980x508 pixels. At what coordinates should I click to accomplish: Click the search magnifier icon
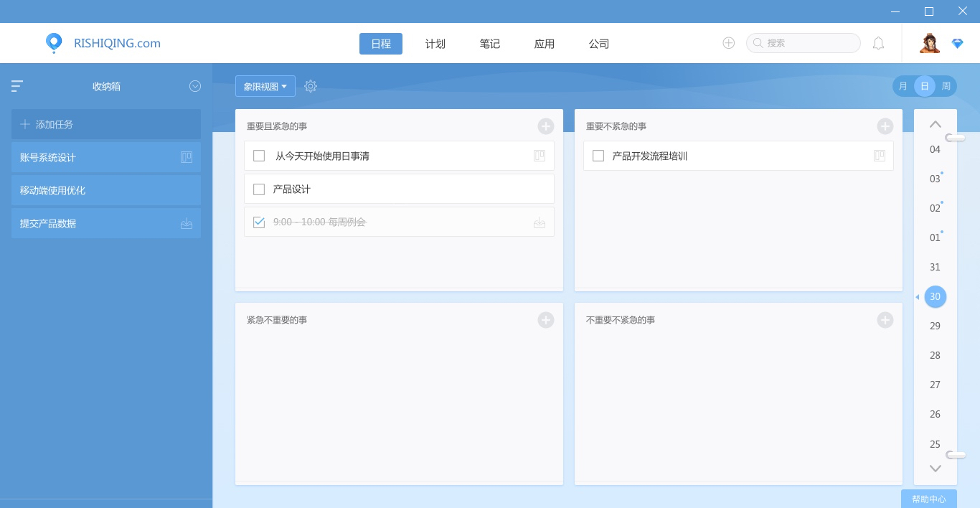[758, 43]
